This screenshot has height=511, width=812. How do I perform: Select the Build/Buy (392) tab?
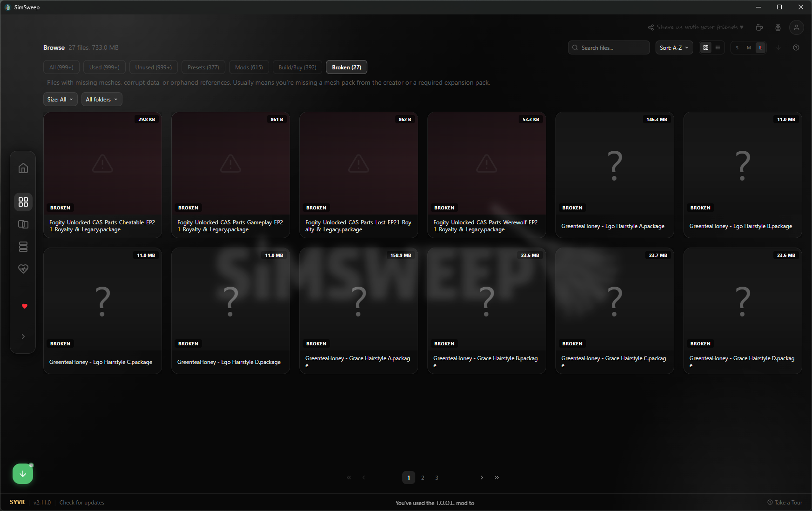(298, 67)
